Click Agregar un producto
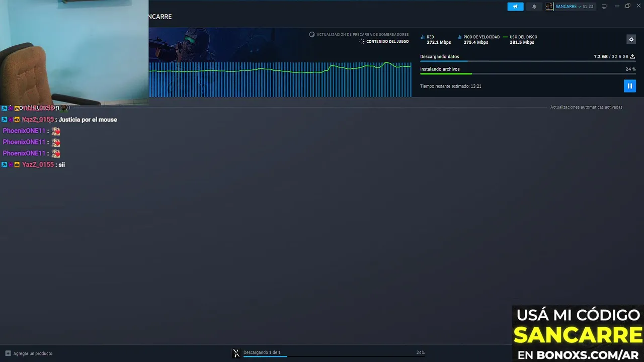This screenshot has width=644, height=362. coord(33,353)
